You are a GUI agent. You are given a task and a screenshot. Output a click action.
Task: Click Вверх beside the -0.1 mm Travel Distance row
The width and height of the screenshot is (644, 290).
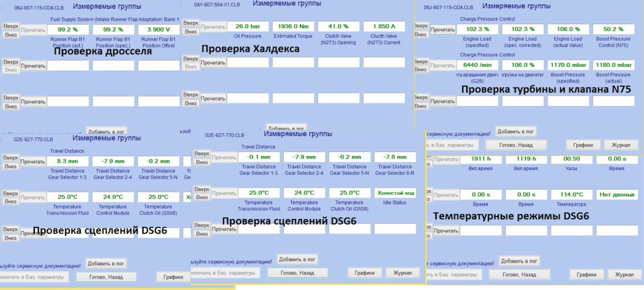(x=202, y=154)
